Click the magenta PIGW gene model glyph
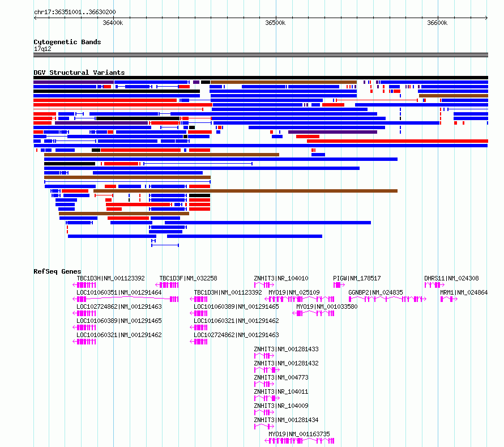Image resolution: width=504 pixels, height=447 pixels. [x=339, y=285]
